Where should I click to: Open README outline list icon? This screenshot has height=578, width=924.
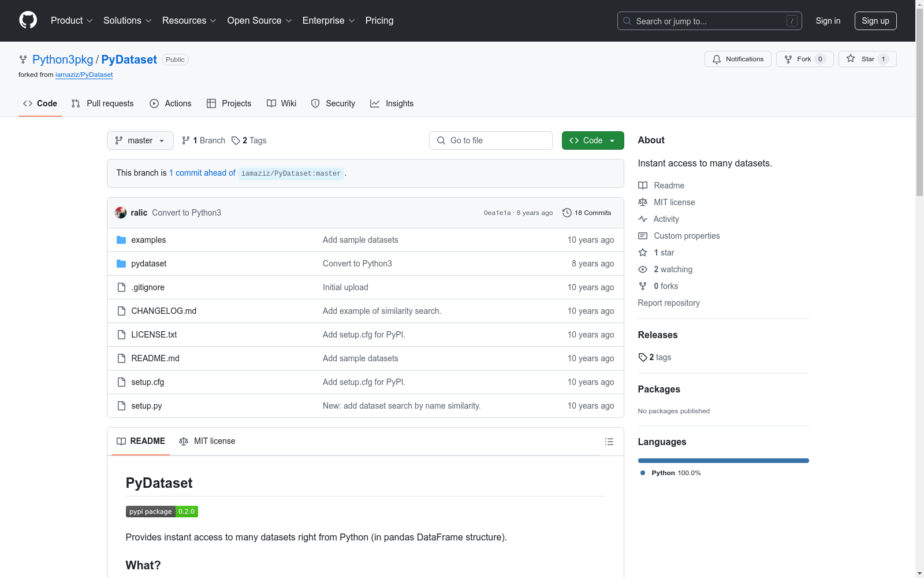coord(609,442)
